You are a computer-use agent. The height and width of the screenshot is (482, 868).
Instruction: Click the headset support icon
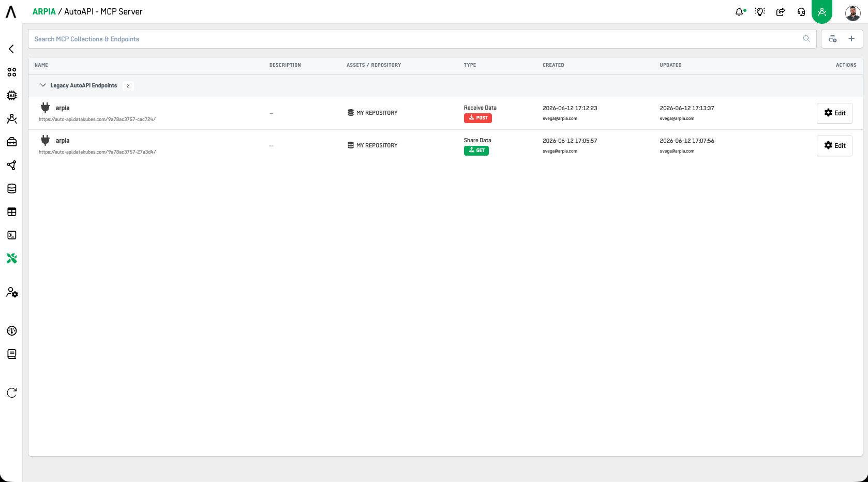801,12
